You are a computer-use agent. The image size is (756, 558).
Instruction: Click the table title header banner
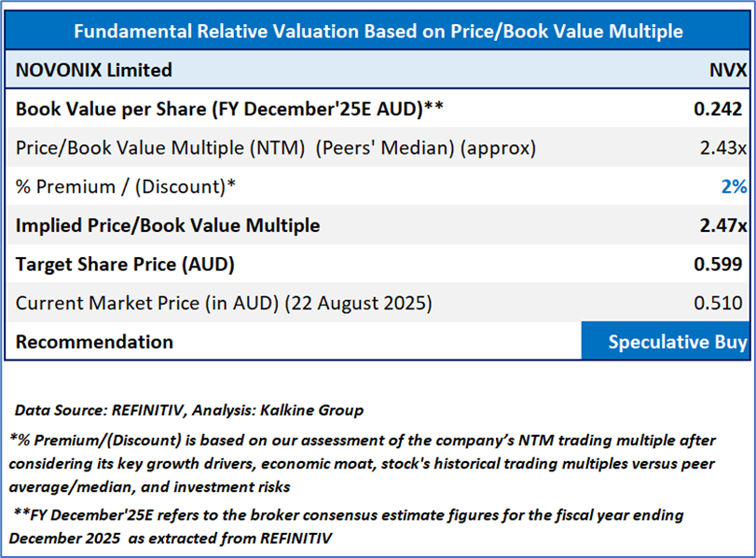378,31
